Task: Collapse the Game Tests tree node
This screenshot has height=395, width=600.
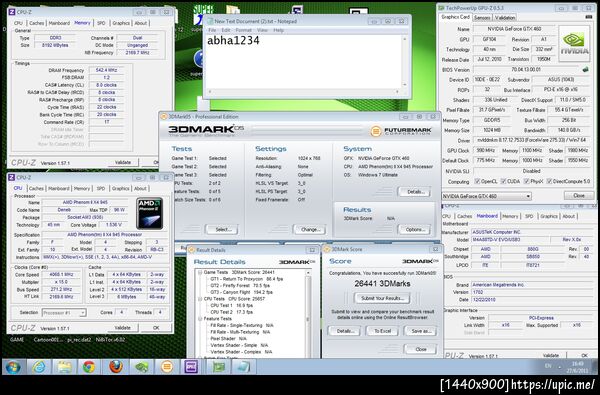Action: click(200, 273)
